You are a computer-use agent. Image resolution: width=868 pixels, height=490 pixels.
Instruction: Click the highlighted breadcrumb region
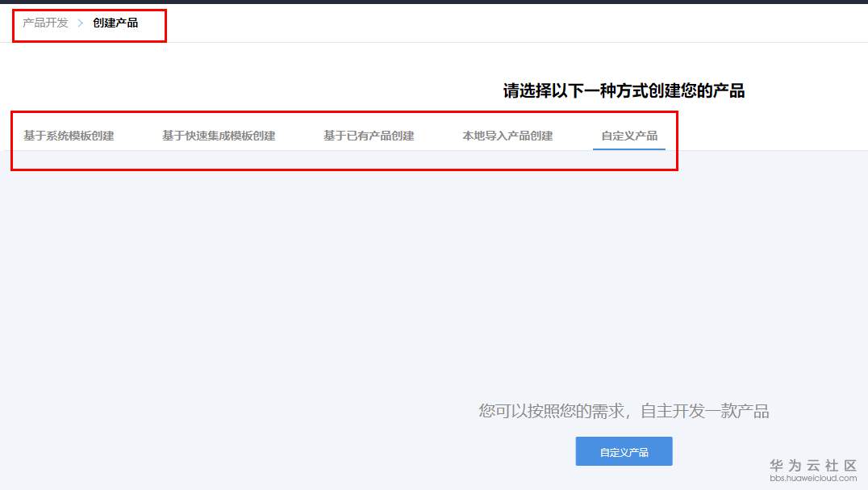click(x=89, y=25)
